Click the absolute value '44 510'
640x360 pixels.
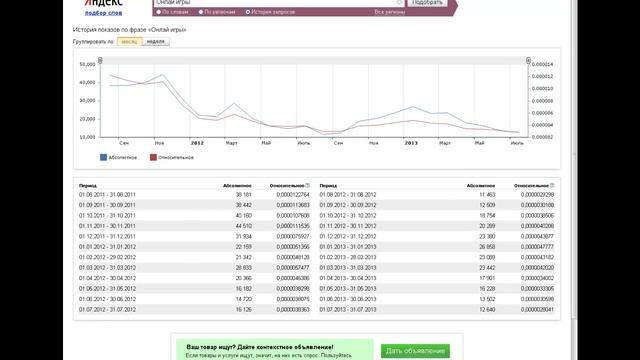(x=244, y=226)
